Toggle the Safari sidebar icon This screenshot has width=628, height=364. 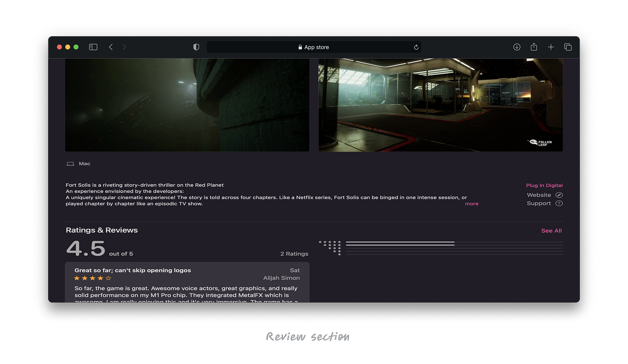[x=93, y=47]
